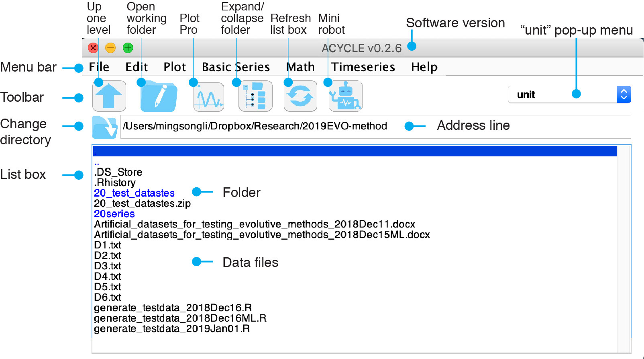
Task: Click the address line path field
Action: click(375, 127)
